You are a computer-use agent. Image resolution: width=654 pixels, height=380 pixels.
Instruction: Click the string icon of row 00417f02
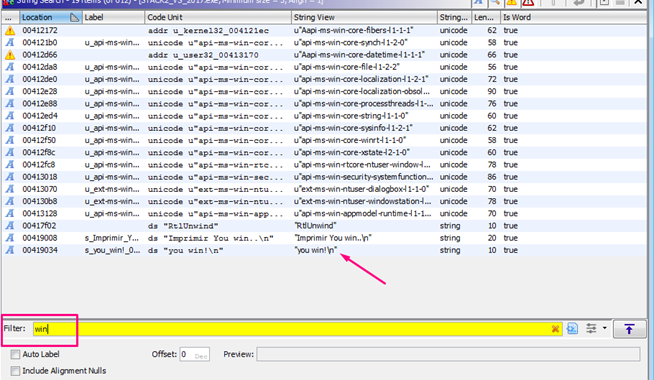[x=10, y=226]
